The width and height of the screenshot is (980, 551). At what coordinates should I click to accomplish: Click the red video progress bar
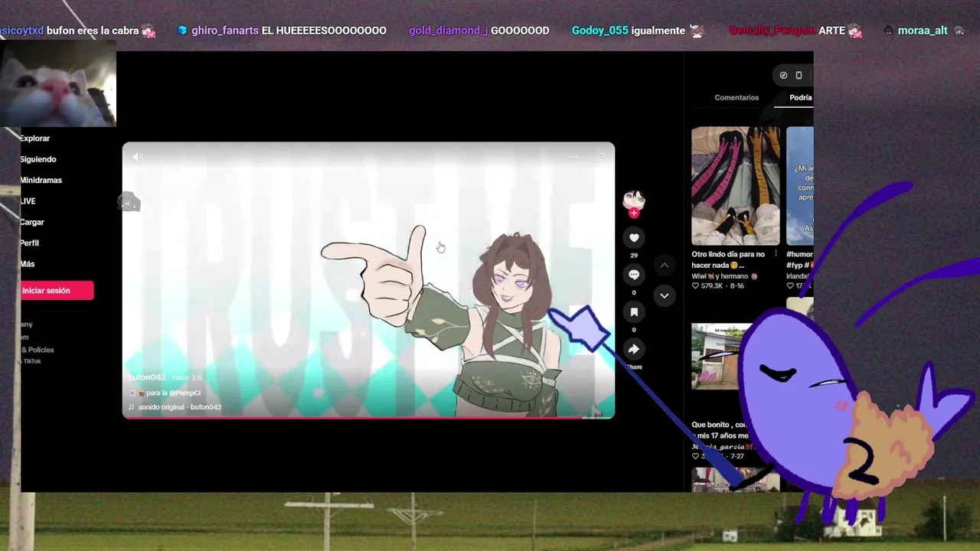tap(368, 417)
